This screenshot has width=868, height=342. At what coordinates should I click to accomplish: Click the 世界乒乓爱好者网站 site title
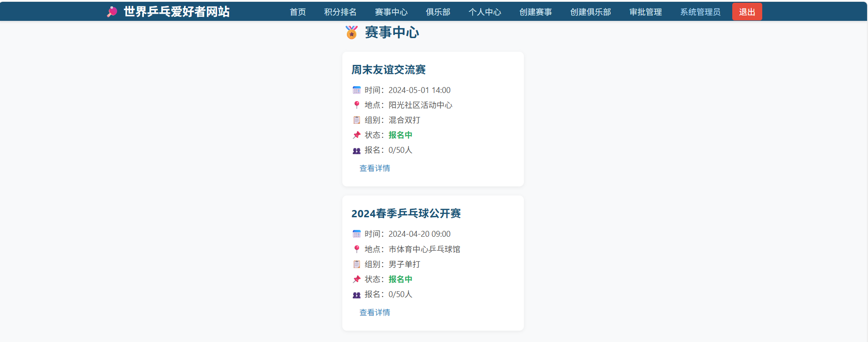pos(177,12)
